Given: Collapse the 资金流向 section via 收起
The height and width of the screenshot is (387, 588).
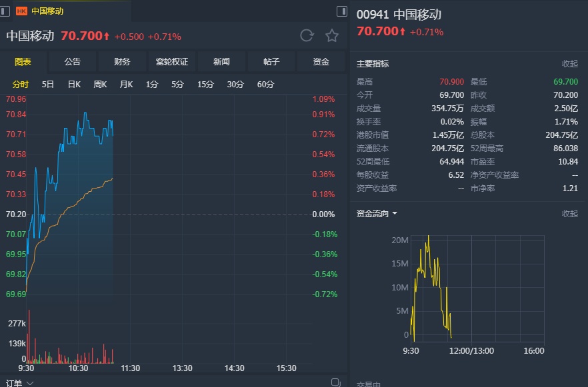Looking at the screenshot, I should pos(569,214).
